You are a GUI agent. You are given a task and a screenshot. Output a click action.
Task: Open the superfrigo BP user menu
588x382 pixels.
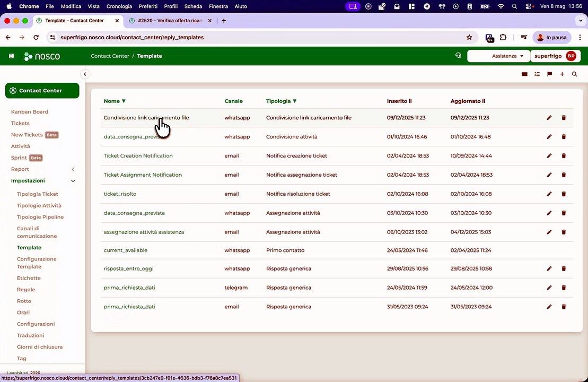click(555, 56)
